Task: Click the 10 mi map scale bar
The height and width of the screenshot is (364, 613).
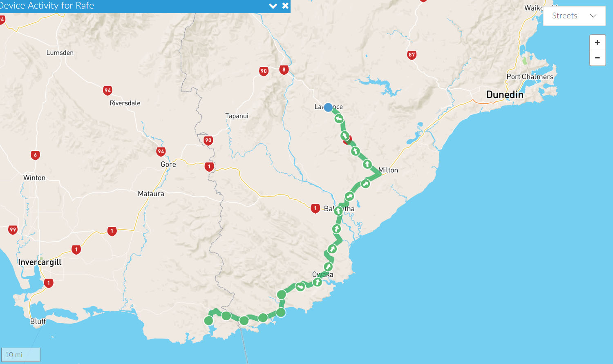Action: point(21,354)
